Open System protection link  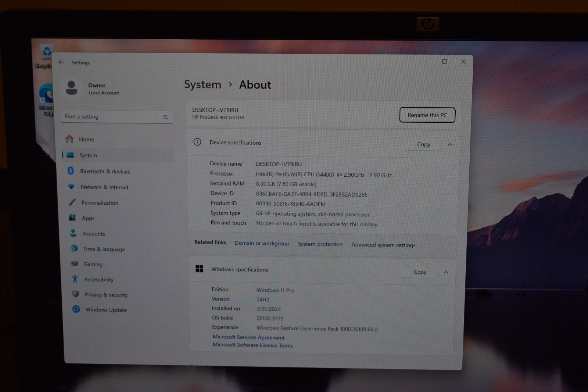tap(320, 244)
